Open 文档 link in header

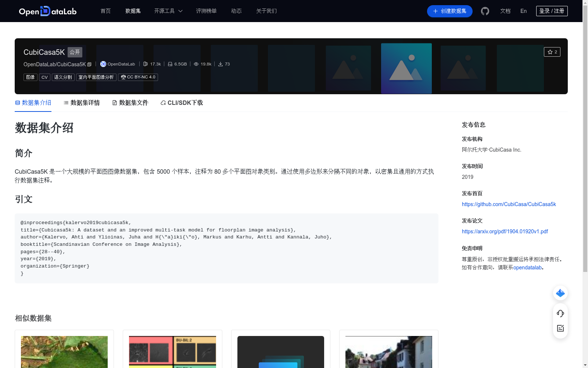(x=505, y=11)
